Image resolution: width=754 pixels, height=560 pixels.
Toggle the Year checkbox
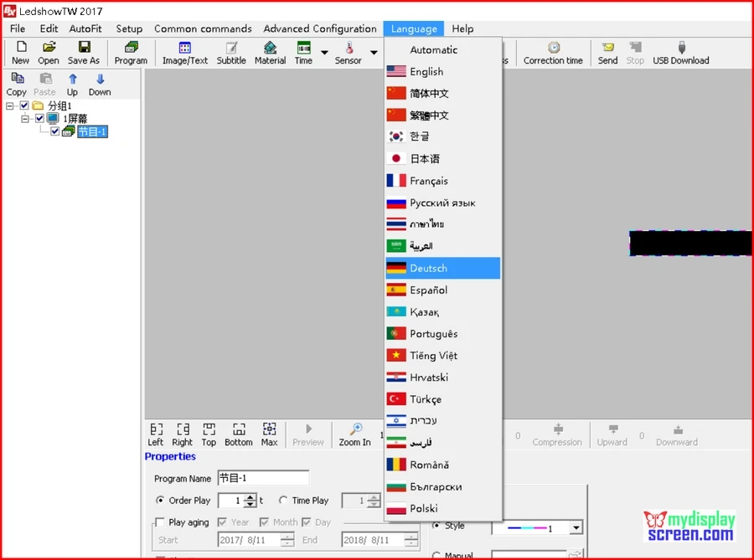coord(222,521)
